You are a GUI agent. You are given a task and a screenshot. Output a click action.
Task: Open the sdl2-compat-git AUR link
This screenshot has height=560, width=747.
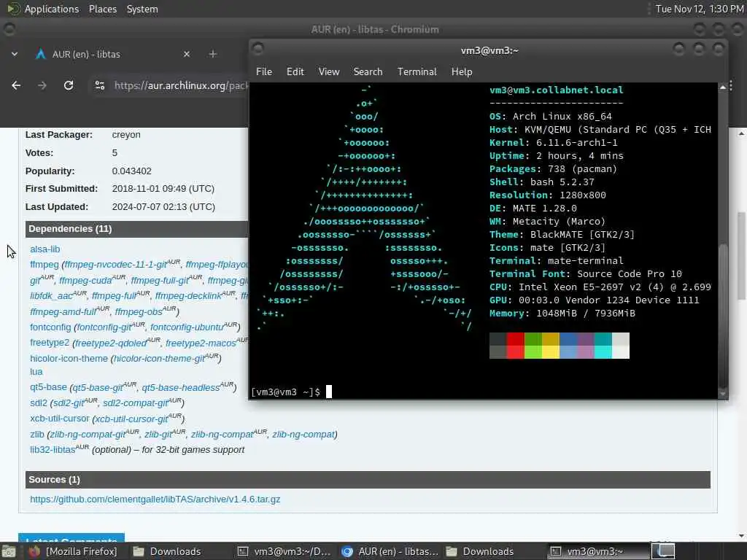(x=136, y=402)
